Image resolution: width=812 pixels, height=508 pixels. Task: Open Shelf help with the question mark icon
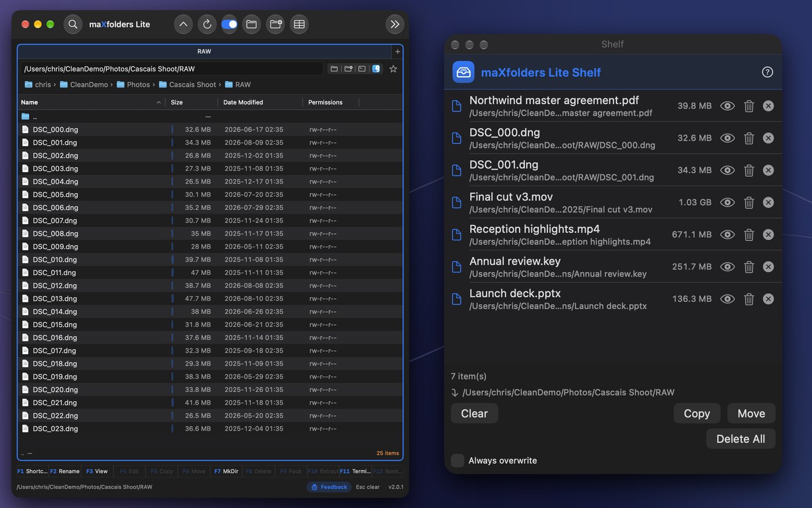point(767,72)
